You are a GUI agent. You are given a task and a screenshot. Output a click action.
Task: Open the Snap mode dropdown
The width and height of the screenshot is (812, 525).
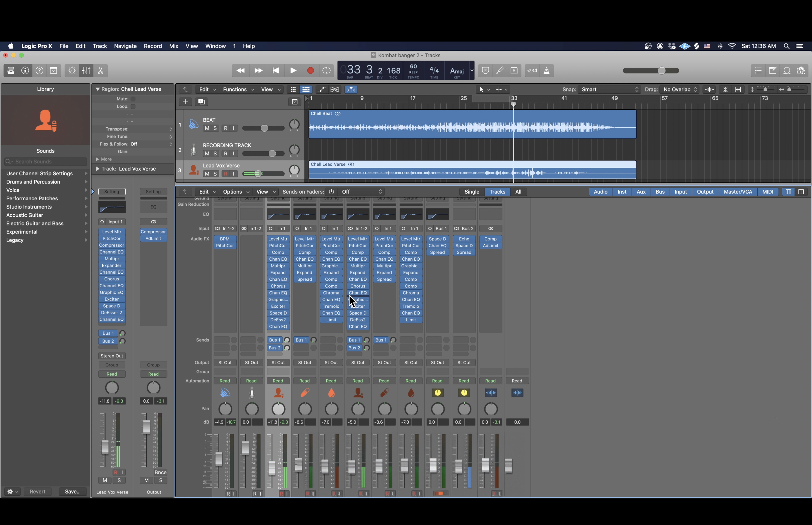(x=610, y=89)
